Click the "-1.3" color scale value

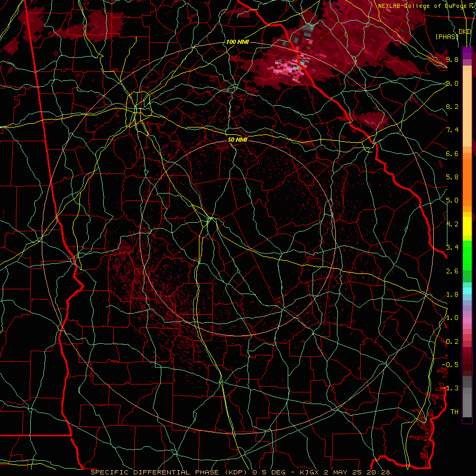[x=450, y=388]
